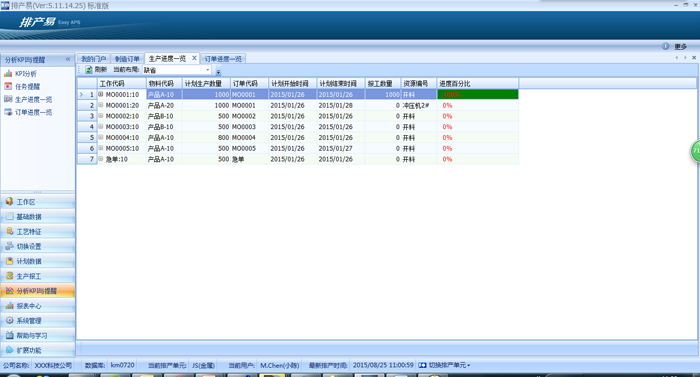Sort by 订单代码 column header
This screenshot has width=700, height=377.
[x=250, y=84]
